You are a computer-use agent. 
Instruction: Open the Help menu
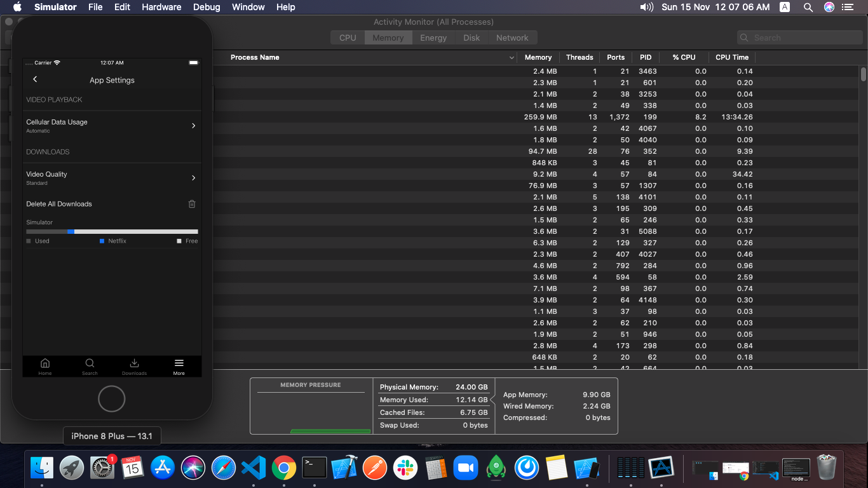[286, 7]
